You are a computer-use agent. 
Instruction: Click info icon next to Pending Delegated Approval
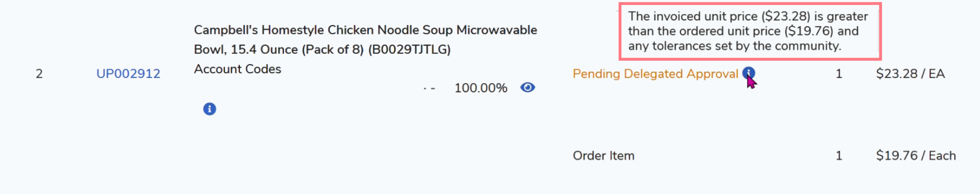pyautogui.click(x=748, y=73)
